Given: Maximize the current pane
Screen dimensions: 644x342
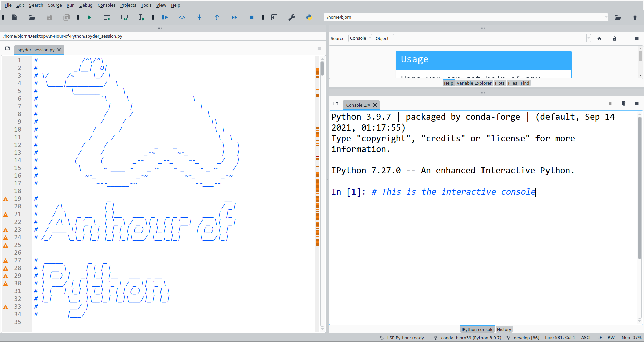Looking at the screenshot, I should pyautogui.click(x=274, y=17).
